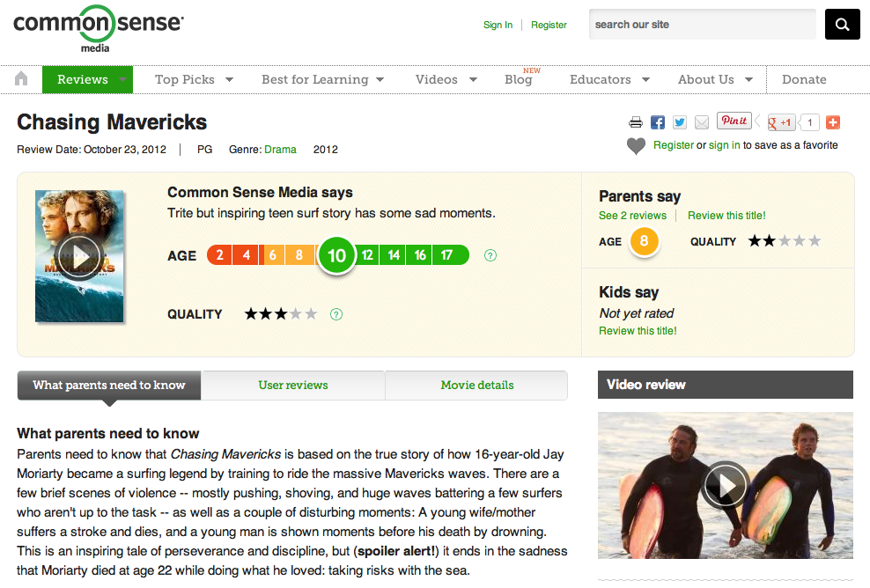Play the video review

pyautogui.click(x=726, y=485)
